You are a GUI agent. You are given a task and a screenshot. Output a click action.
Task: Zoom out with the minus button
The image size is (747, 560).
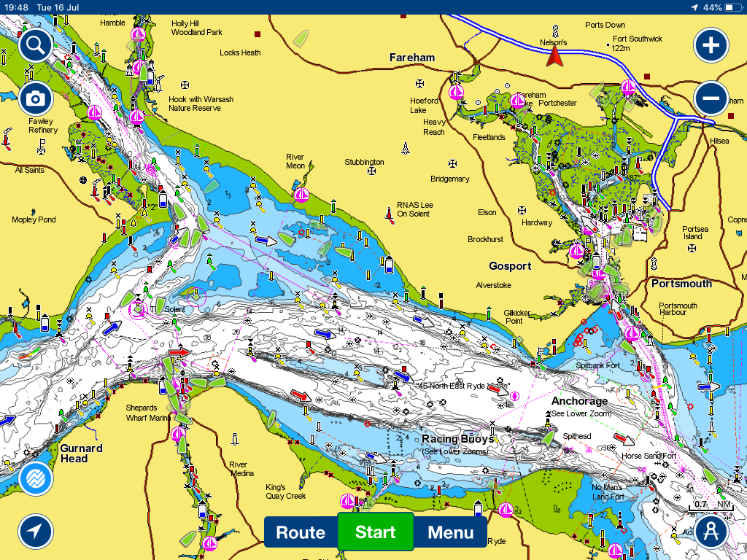click(x=711, y=98)
